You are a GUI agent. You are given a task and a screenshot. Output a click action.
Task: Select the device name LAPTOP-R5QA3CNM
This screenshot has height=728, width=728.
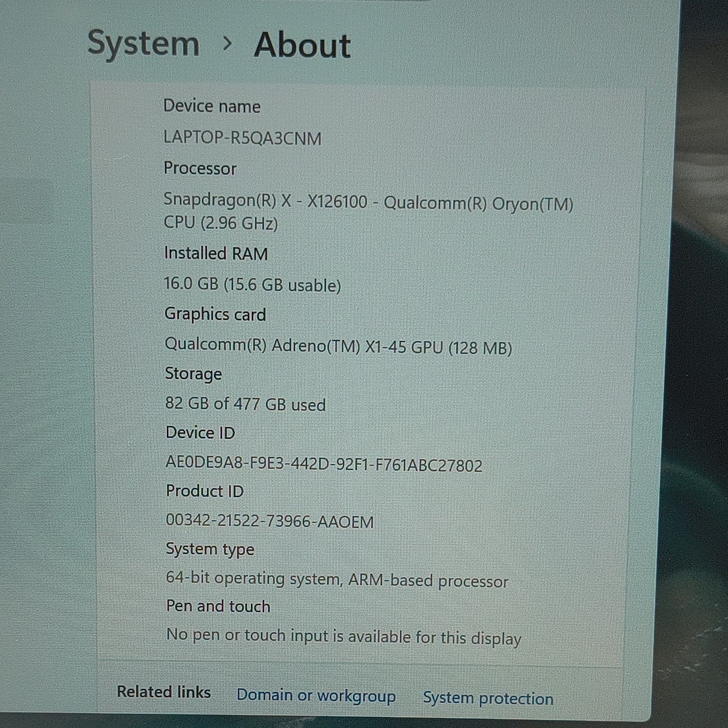point(243,138)
